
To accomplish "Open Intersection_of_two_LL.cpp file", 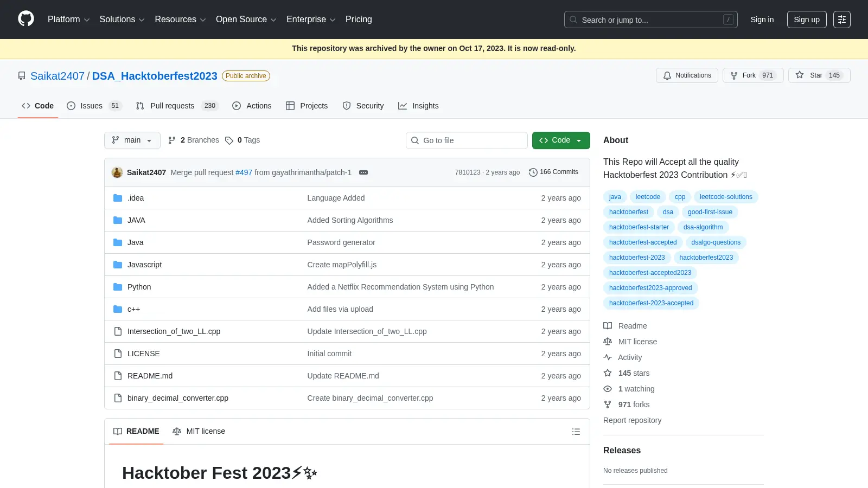I will [x=174, y=331].
